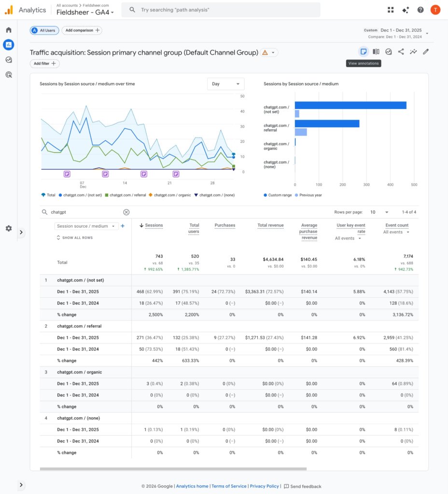448x494 pixels.
Task: Click the Edit comparisons icon
Action: point(376,52)
